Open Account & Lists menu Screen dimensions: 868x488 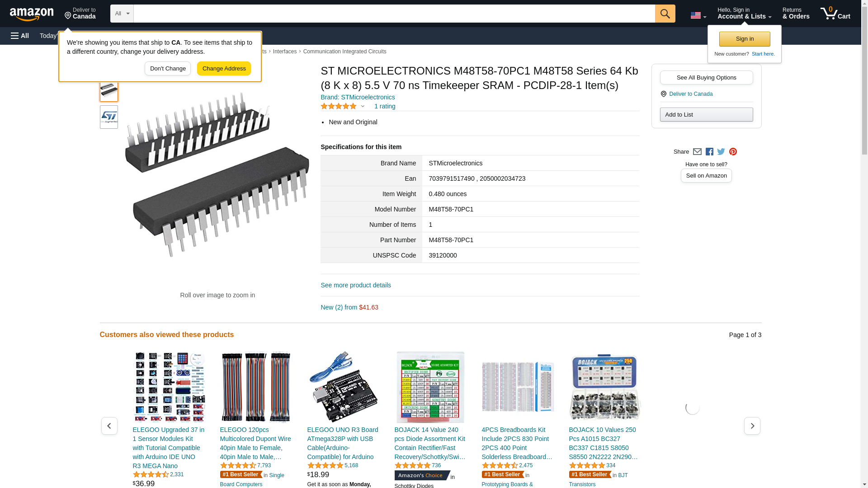(744, 14)
